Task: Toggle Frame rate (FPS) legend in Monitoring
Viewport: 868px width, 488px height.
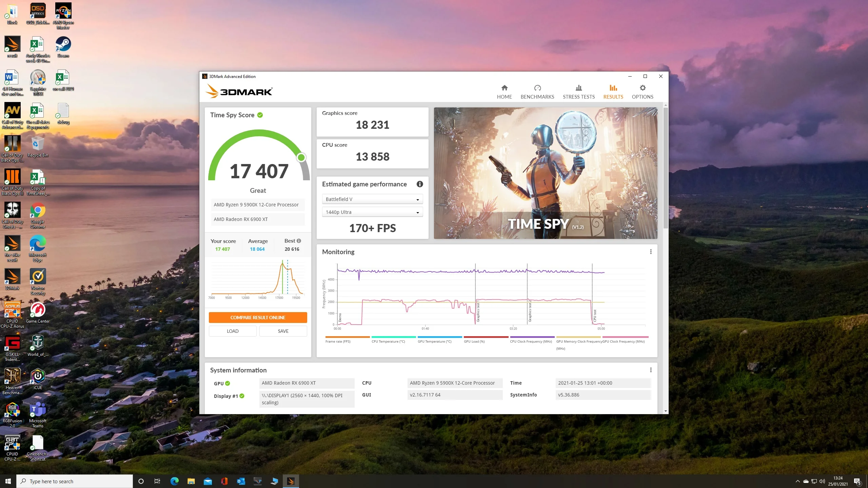Action: [x=347, y=340]
